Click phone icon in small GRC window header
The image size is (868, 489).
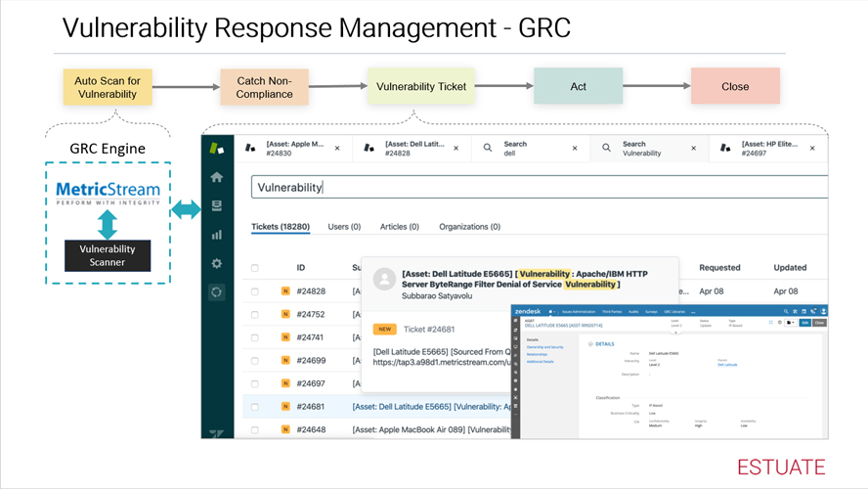[x=813, y=311]
